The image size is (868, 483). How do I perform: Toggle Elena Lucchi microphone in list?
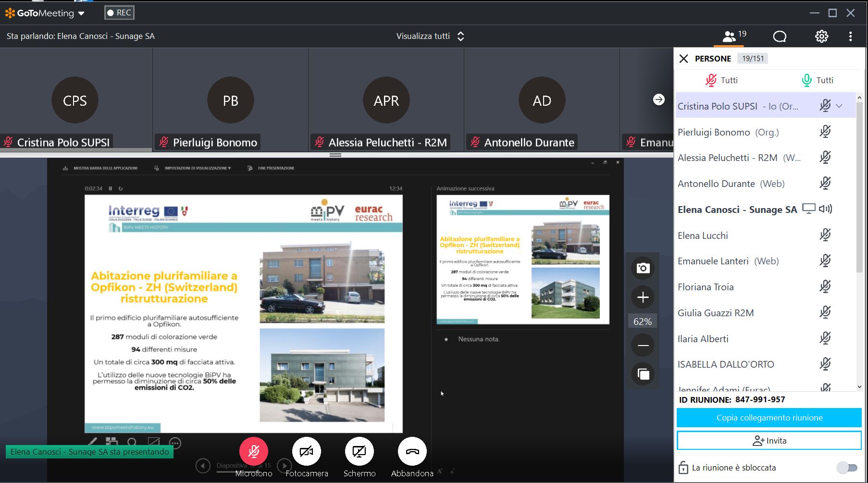coord(825,235)
